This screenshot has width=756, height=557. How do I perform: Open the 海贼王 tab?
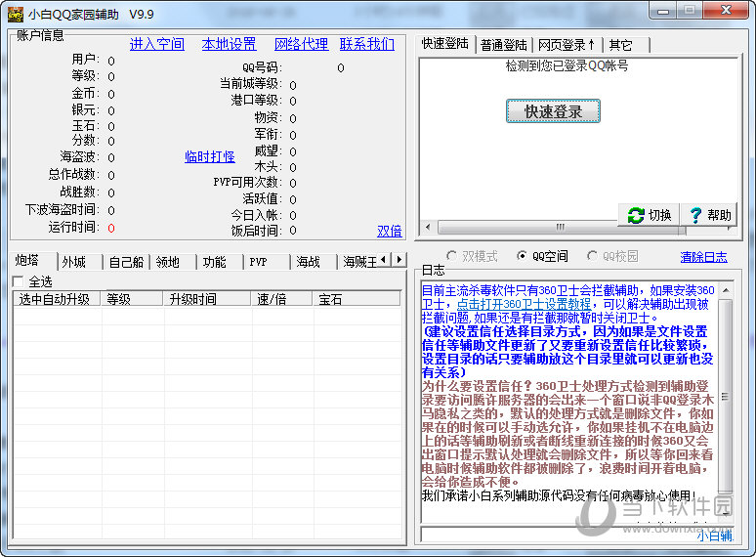[359, 262]
